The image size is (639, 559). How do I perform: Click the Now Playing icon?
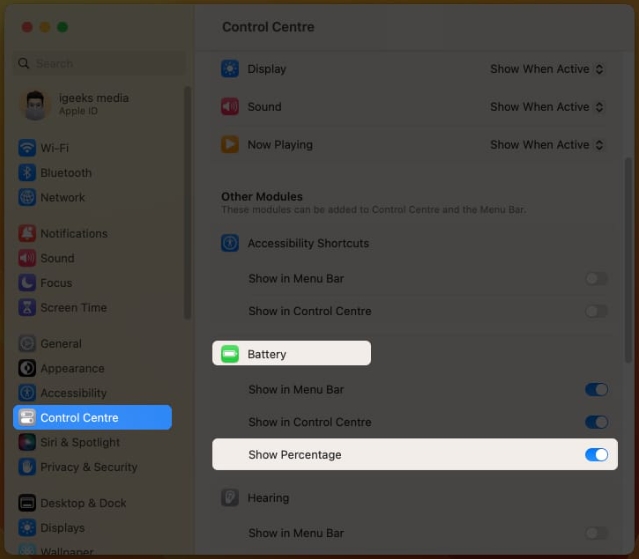(x=230, y=145)
